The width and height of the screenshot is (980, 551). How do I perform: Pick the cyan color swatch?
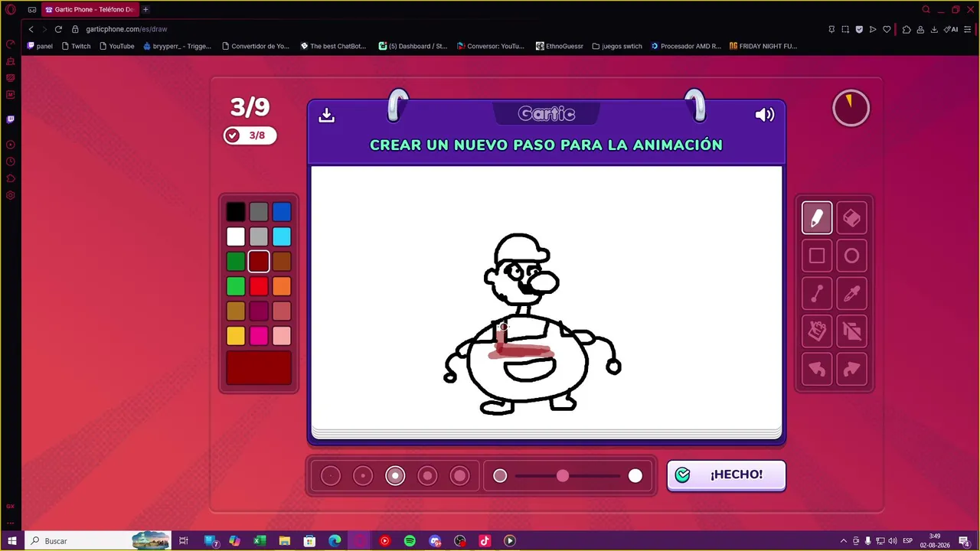(282, 236)
